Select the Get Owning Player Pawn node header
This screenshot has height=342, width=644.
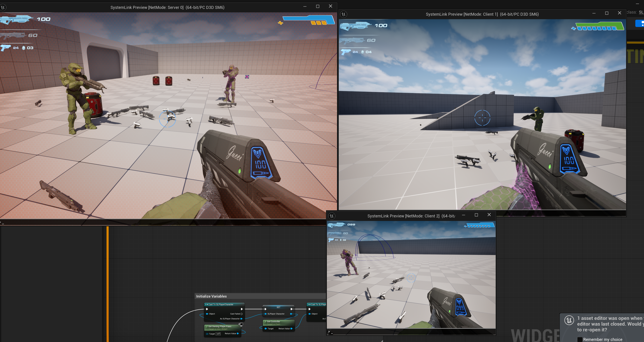point(222,328)
